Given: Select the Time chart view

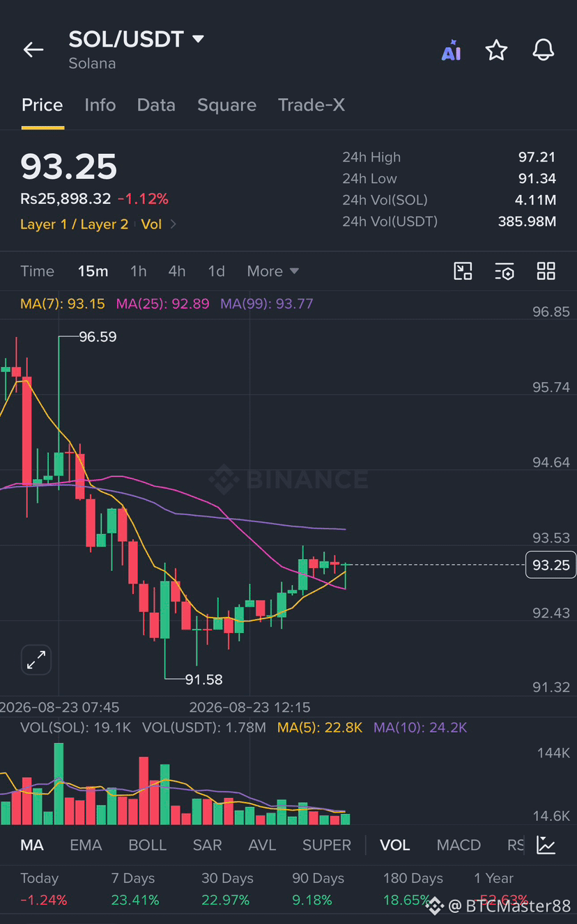Looking at the screenshot, I should [x=37, y=271].
